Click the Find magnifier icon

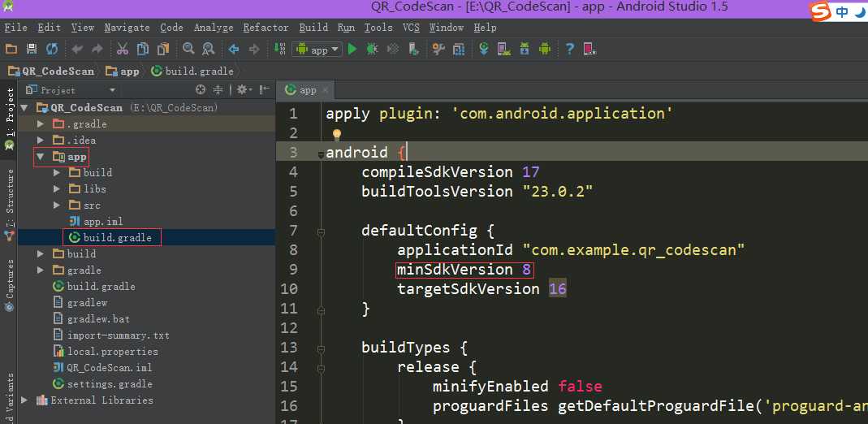[x=188, y=49]
